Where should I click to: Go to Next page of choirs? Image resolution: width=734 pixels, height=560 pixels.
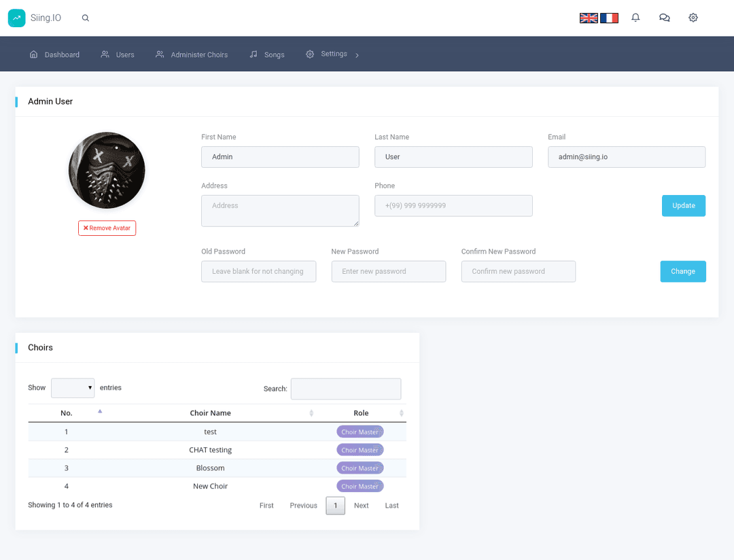[361, 506]
